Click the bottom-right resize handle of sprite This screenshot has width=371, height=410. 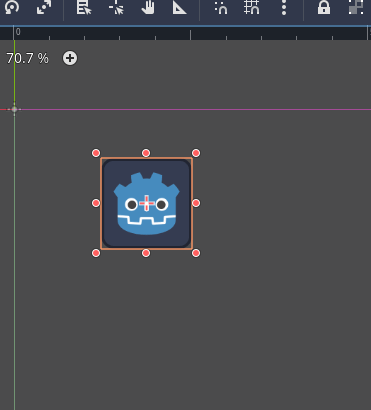click(x=196, y=253)
